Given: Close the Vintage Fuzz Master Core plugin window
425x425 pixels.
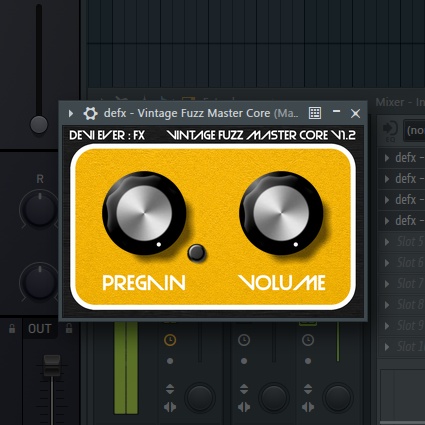Looking at the screenshot, I should coord(355,113).
